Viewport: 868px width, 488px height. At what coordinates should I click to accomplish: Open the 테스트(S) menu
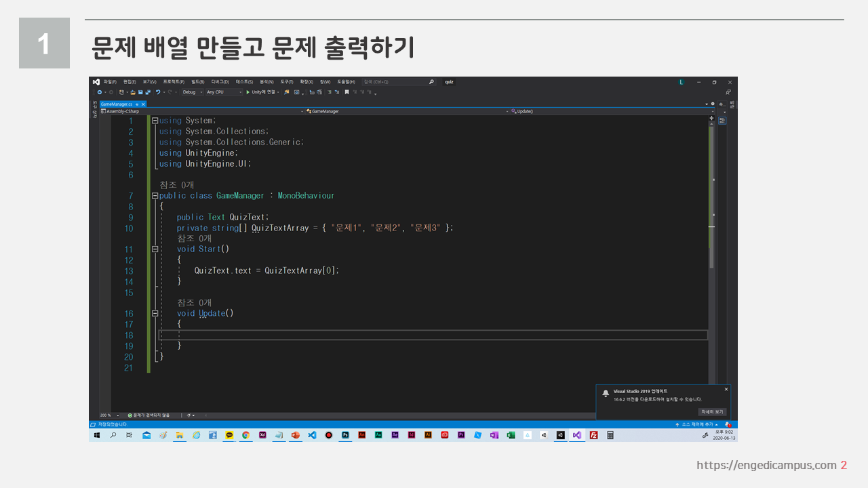pos(244,82)
